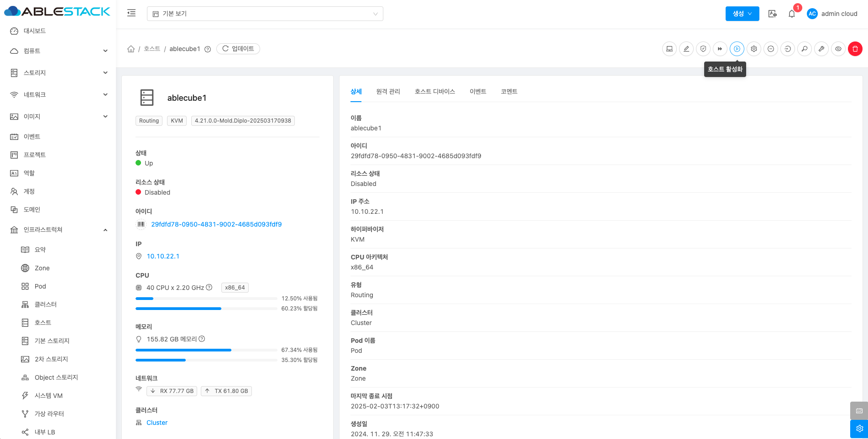The width and height of the screenshot is (868, 439).
Task: Click the laptop console icon in toolbar
Action: click(x=669, y=49)
